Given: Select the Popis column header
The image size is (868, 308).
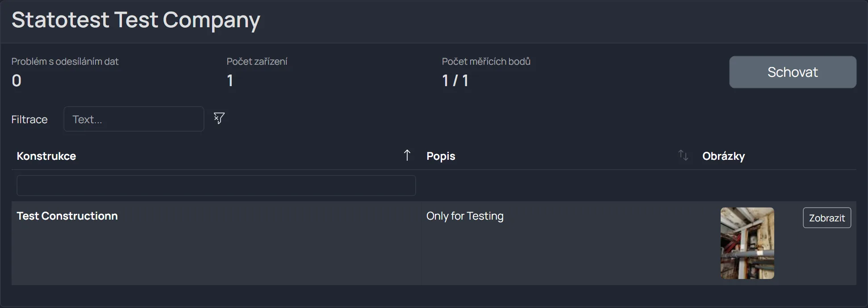Looking at the screenshot, I should 441,156.
